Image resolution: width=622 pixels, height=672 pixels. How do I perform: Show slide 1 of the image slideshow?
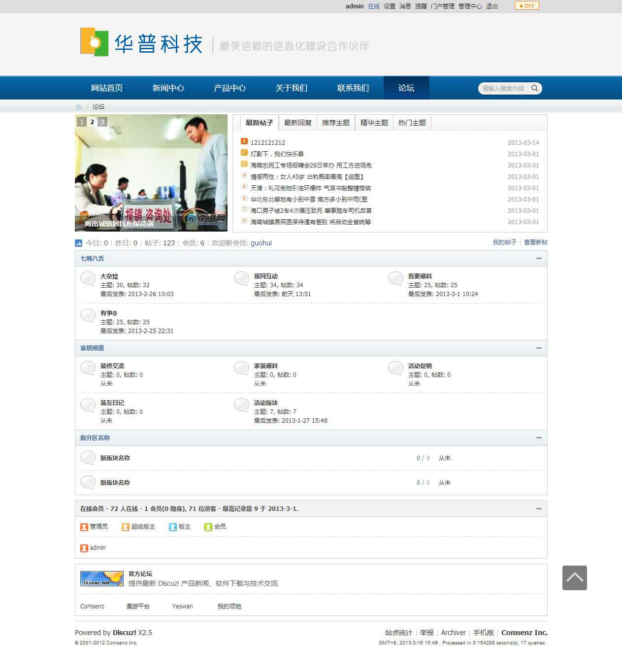pos(82,122)
